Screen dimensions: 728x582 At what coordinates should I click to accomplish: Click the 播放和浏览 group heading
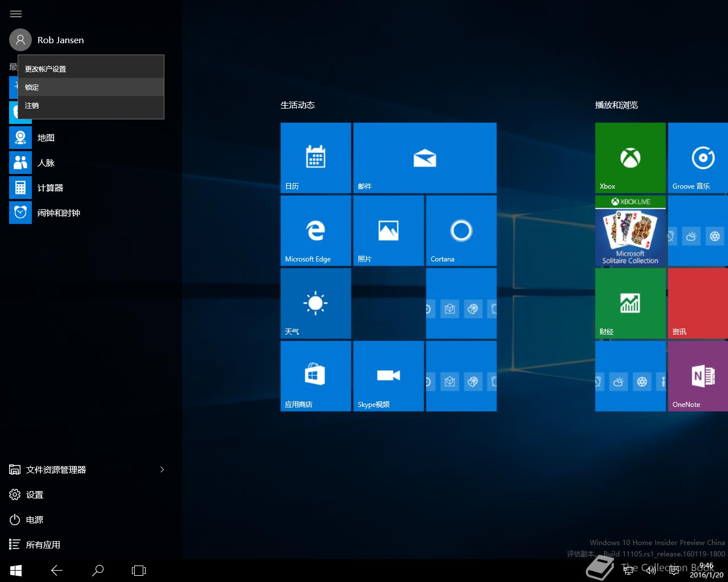click(617, 105)
